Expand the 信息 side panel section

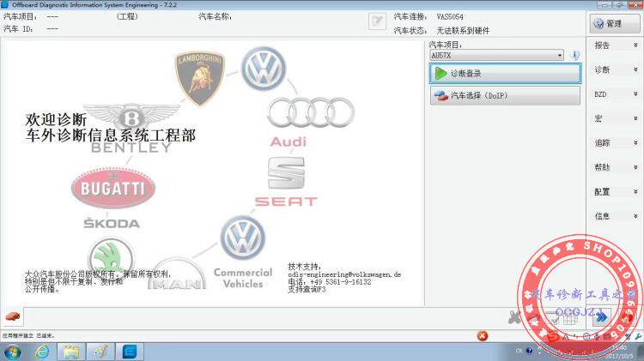coord(615,216)
